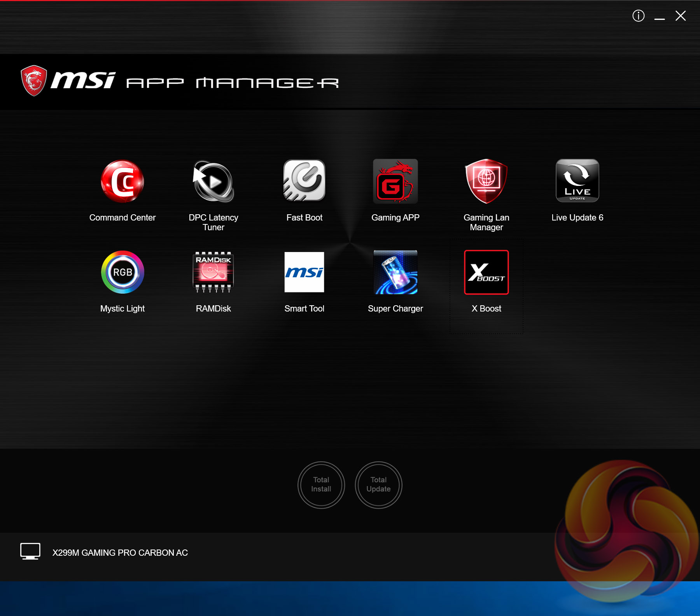Launch the RAMDisk chip icon
This screenshot has height=616, width=700.
click(213, 272)
